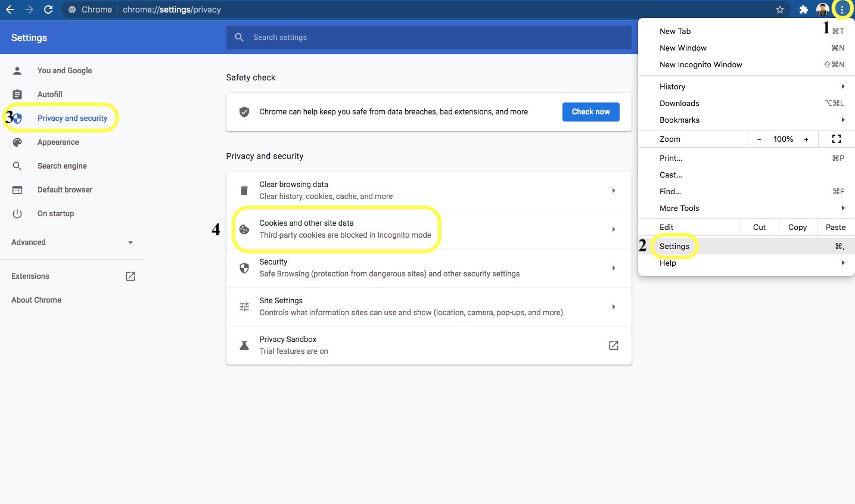Open the History submenu arrow
The image size is (855, 504).
coord(843,86)
